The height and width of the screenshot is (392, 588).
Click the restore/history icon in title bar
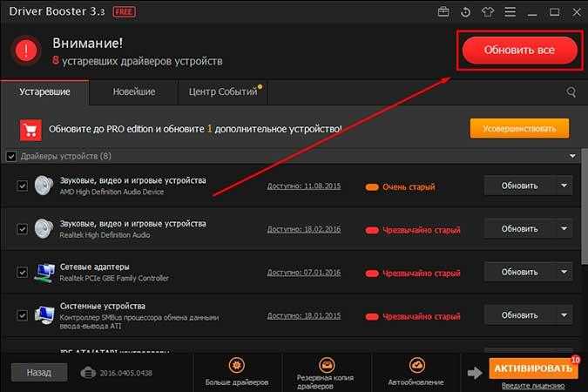tap(465, 12)
